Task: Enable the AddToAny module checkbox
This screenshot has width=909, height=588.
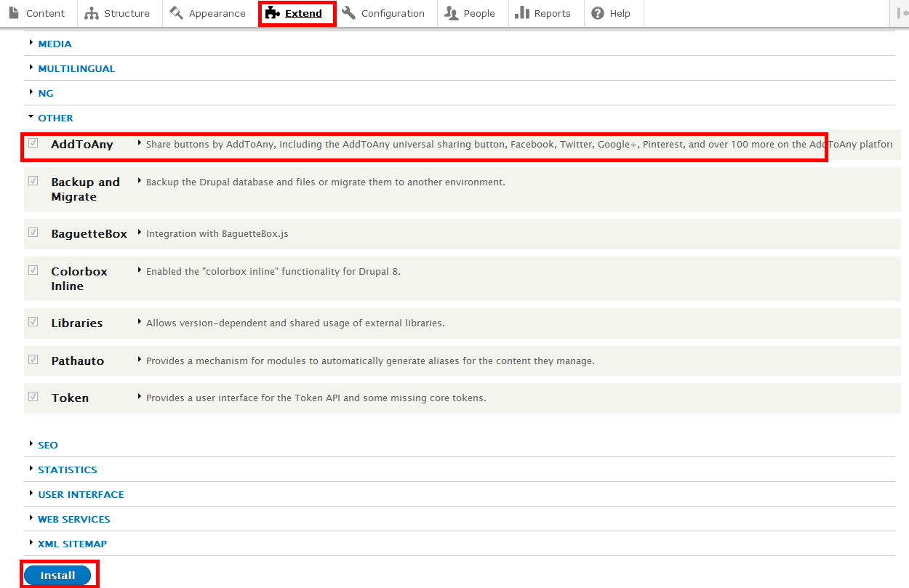Action: (x=33, y=142)
